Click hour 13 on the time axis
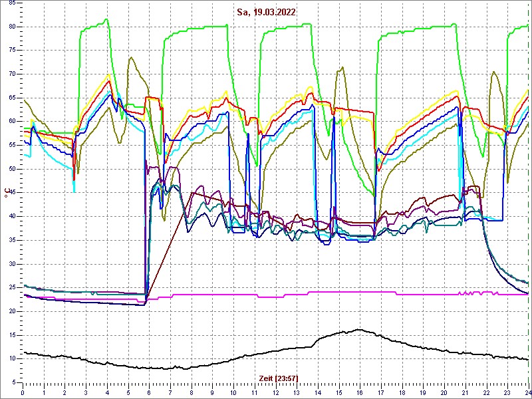Image resolution: width=532 pixels, height=399 pixels. click(x=297, y=392)
